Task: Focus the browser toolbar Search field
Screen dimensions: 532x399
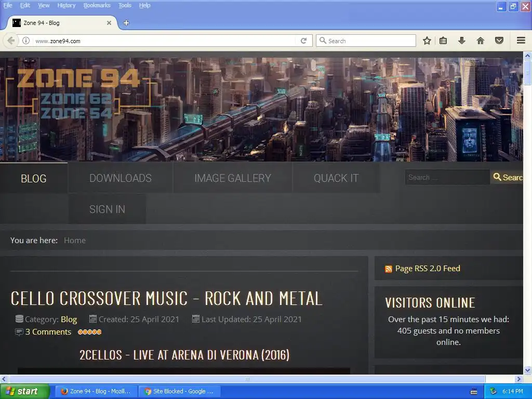Action: point(366,41)
